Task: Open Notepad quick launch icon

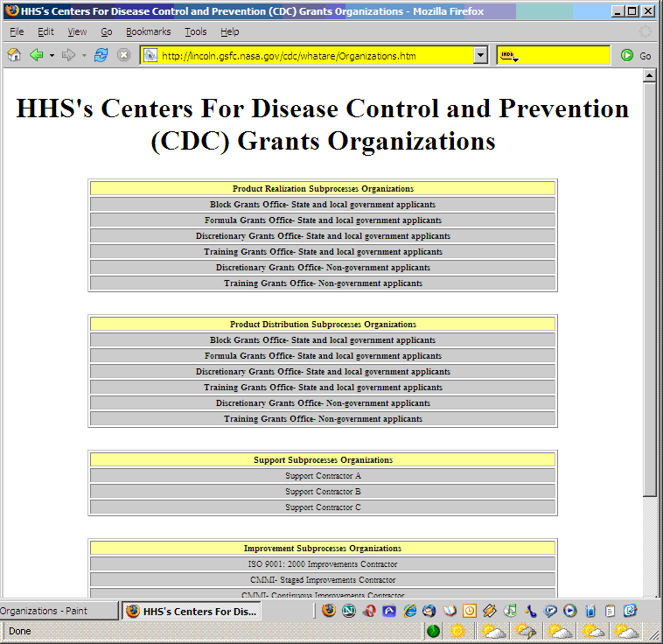Action: click(x=611, y=611)
